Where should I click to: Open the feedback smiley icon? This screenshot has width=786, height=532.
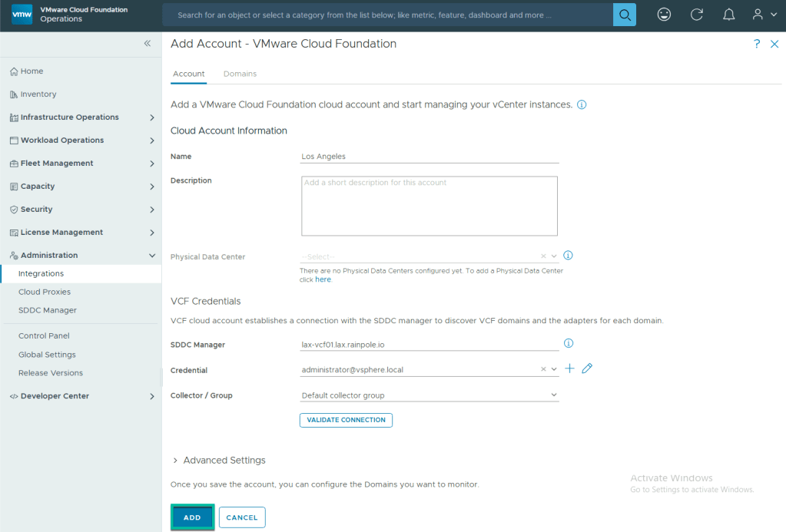[664, 15]
